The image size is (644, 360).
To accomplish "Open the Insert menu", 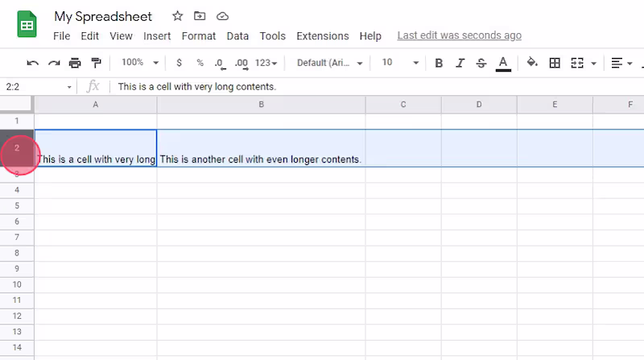I will coord(157,36).
